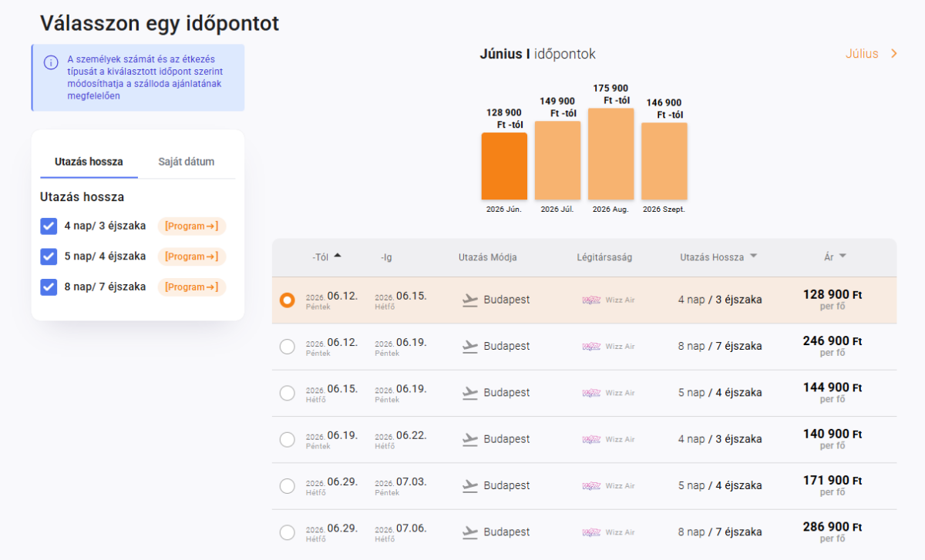Viewport: 925px width, 560px height.
Task: Click the Wizz Air logo in first row
Action: [591, 300]
